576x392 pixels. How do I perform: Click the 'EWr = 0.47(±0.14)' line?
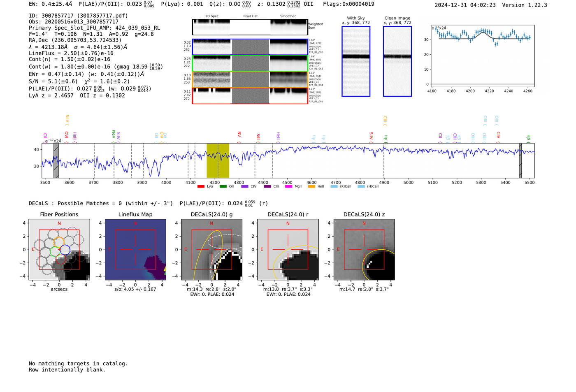coord(86,74)
